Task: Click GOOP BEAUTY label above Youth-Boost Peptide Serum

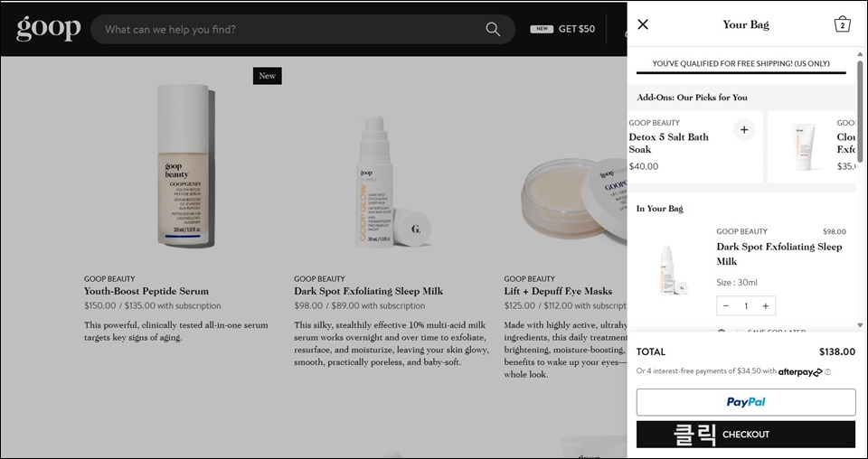Action: pyautogui.click(x=109, y=278)
